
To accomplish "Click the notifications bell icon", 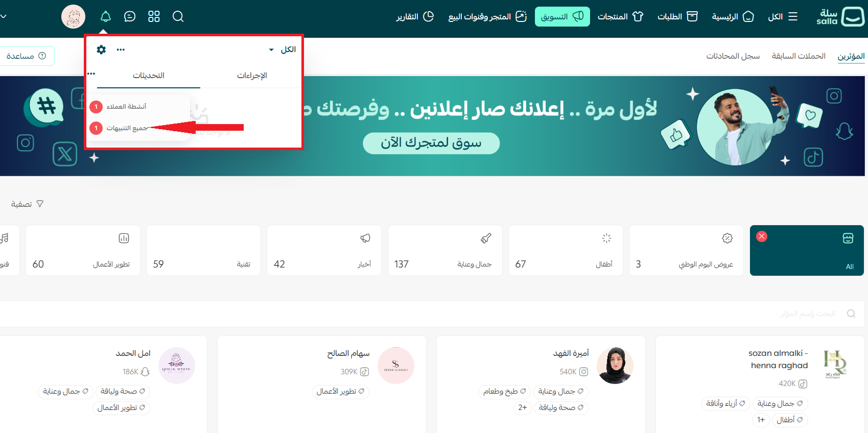I will pos(106,17).
